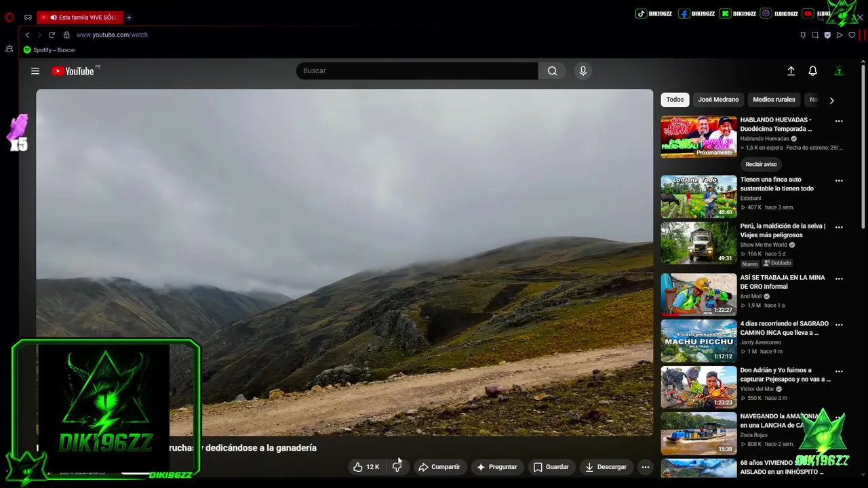Image resolution: width=868 pixels, height=488 pixels.
Task: Click the Opera sidebar setup icon
Action: [x=9, y=49]
